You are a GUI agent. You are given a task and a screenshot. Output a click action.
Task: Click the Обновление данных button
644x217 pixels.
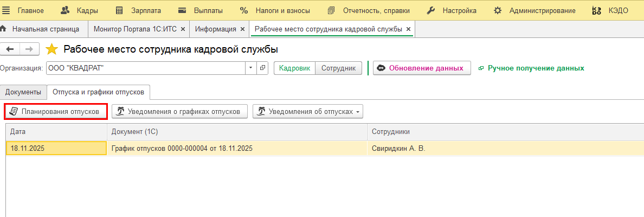(x=421, y=68)
